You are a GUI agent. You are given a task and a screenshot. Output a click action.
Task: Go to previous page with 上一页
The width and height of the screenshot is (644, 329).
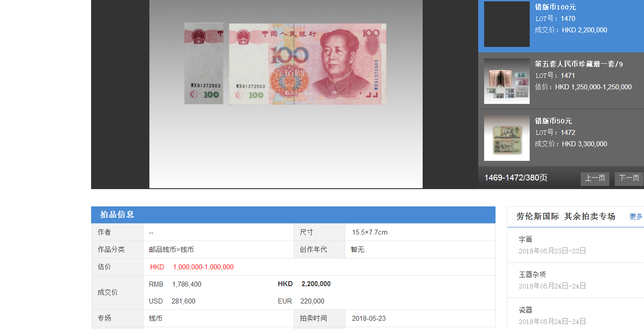595,178
